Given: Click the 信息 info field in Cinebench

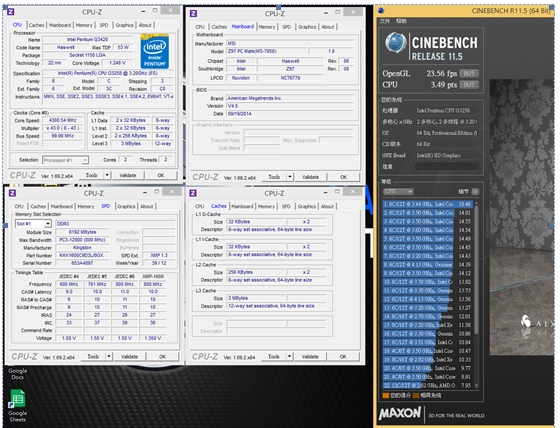Looking at the screenshot, I should click(x=446, y=166).
